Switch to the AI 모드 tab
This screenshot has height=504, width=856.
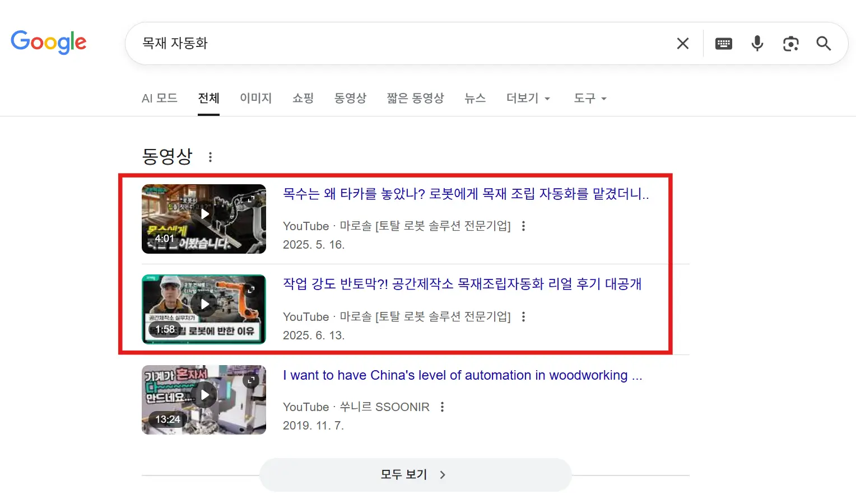[160, 98]
